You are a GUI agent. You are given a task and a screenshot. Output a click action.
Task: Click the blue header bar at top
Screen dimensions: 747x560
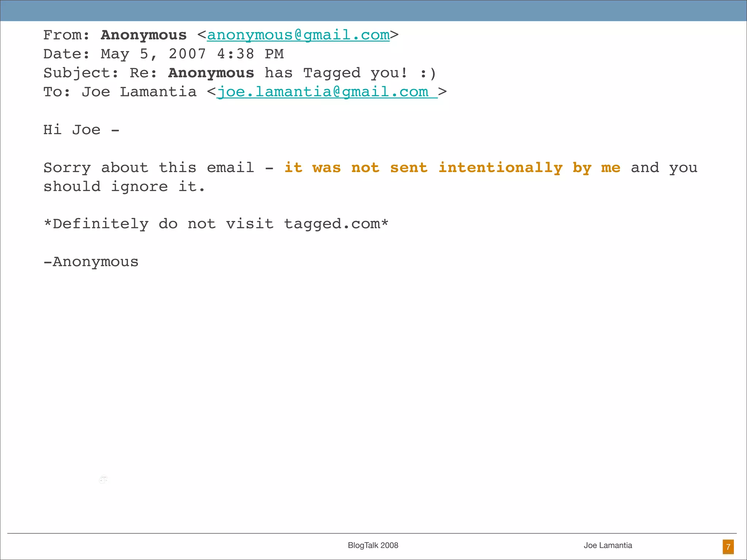pos(373,11)
